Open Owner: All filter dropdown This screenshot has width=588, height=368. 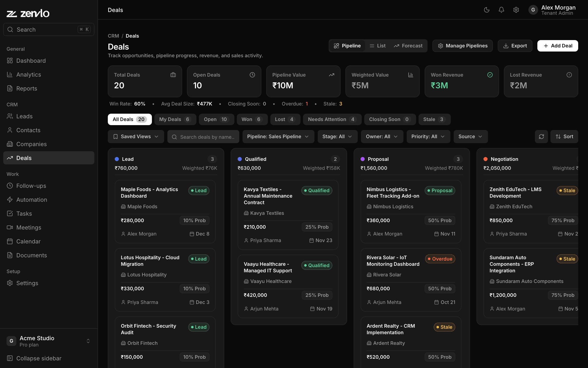coord(382,137)
